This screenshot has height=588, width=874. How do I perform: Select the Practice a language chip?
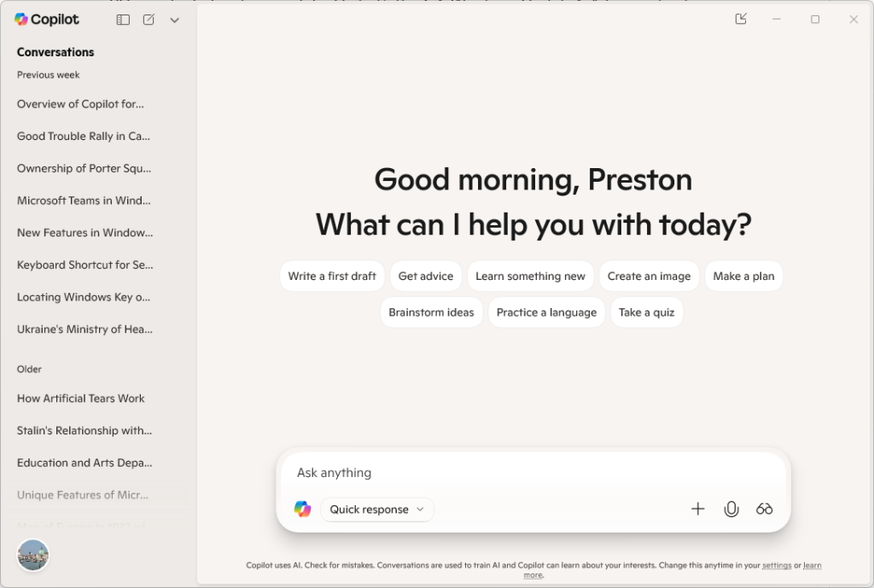pyautogui.click(x=546, y=312)
